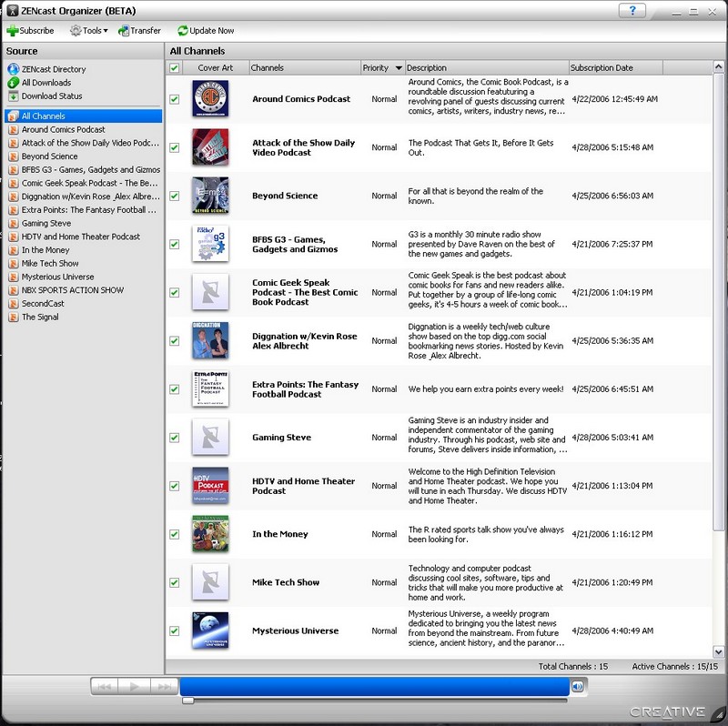The height and width of the screenshot is (726, 728).
Task: Click the Play button in player
Action: coord(134,687)
